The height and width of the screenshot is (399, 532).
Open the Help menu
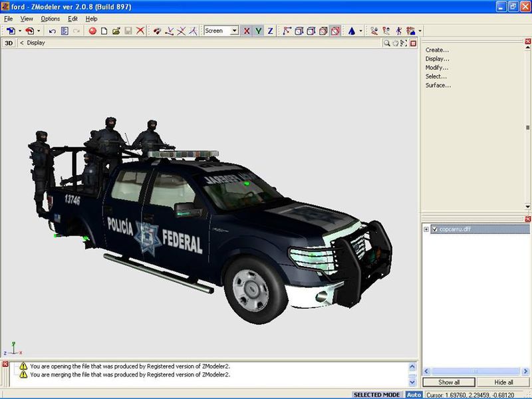(91, 19)
